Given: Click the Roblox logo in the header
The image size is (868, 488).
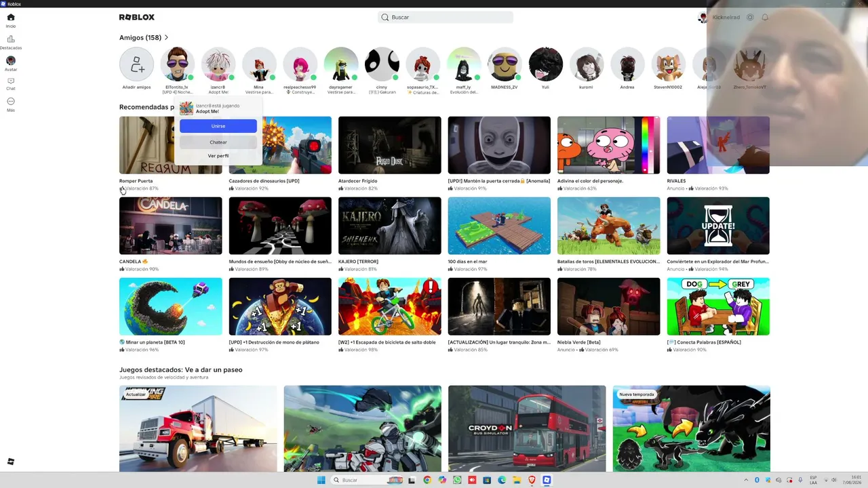Looking at the screenshot, I should 137,17.
